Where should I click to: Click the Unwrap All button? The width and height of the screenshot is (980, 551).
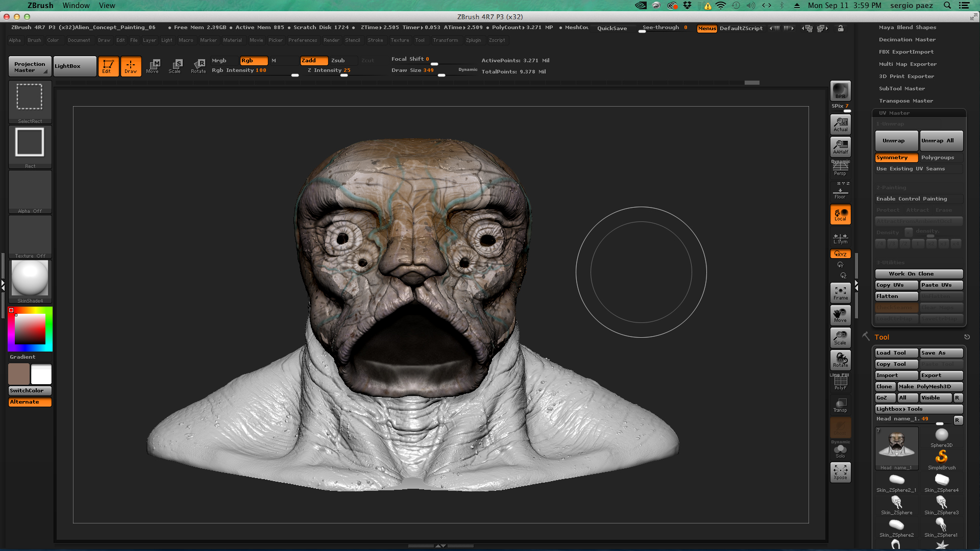click(x=941, y=141)
